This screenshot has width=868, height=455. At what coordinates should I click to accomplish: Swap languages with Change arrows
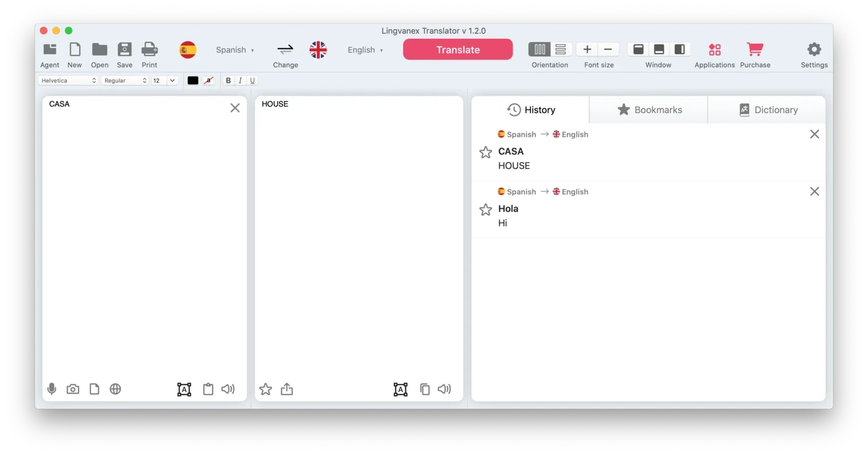click(285, 49)
